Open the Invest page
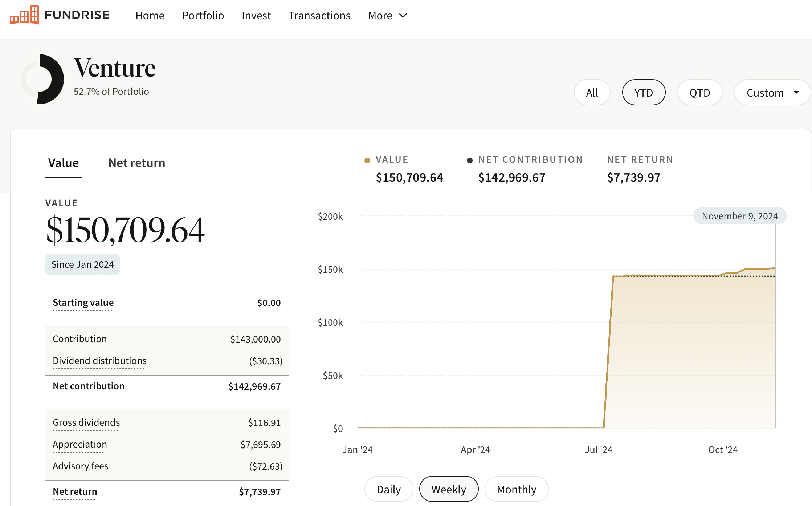This screenshot has height=506, width=812. point(256,16)
